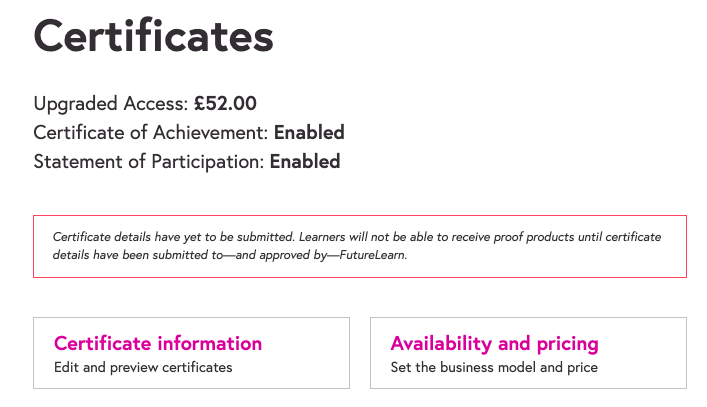
Task: Click the 'Statement of Participation:' label
Action: 149,161
